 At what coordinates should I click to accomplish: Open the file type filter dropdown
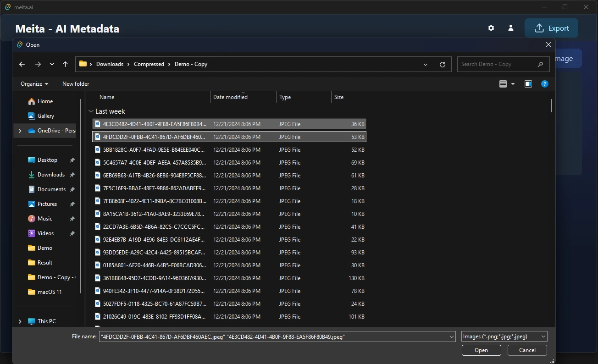click(x=504, y=336)
